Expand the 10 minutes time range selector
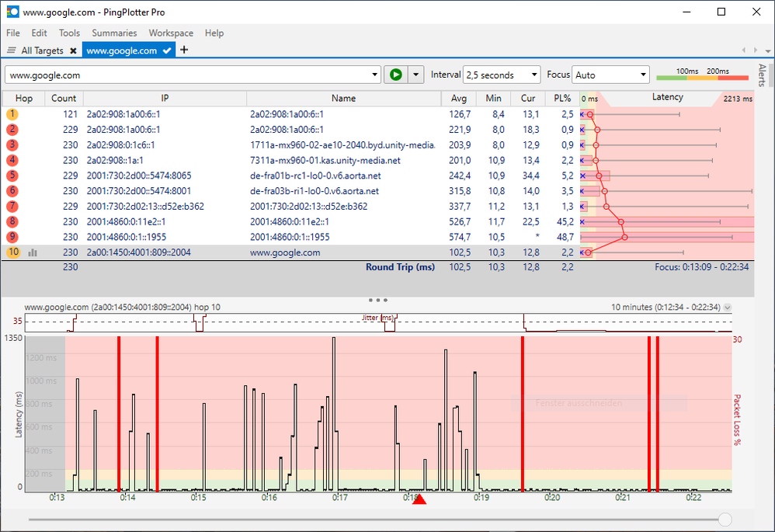 click(x=727, y=308)
